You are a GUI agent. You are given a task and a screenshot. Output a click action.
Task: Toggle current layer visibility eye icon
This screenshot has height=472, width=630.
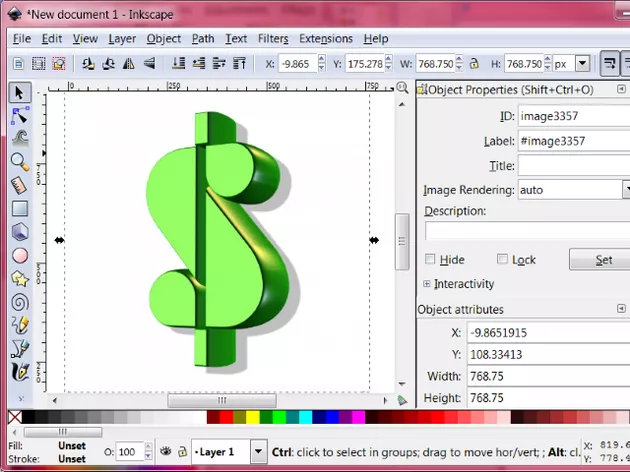point(167,452)
